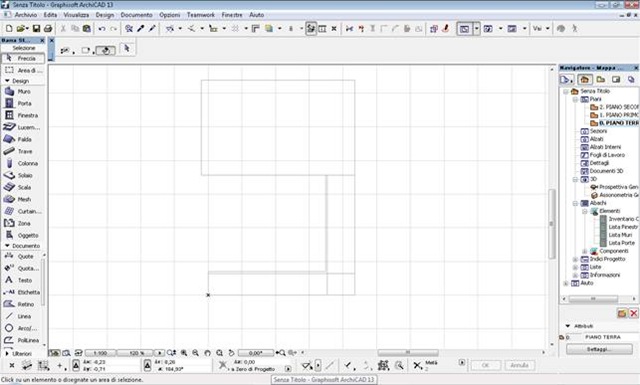Click the red delete X icon in Navigator
This screenshot has height=385, width=640.
[633, 313]
